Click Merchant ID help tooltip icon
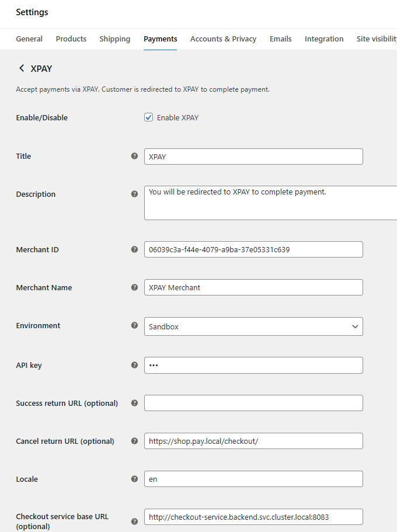The width and height of the screenshot is (397, 532). point(134,250)
